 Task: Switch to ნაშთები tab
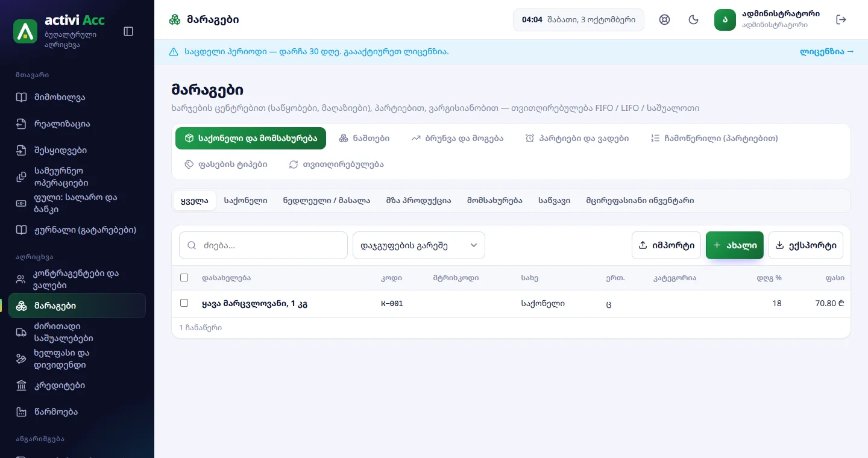point(364,139)
